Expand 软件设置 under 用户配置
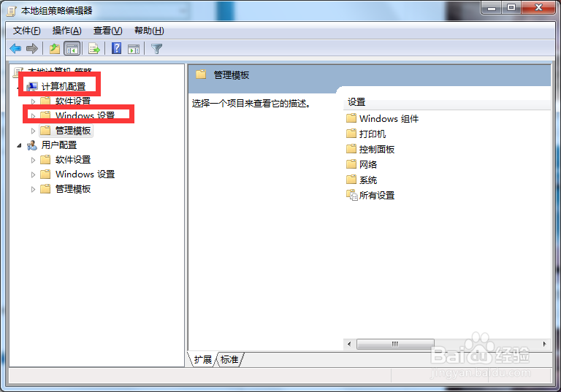 tap(33, 160)
